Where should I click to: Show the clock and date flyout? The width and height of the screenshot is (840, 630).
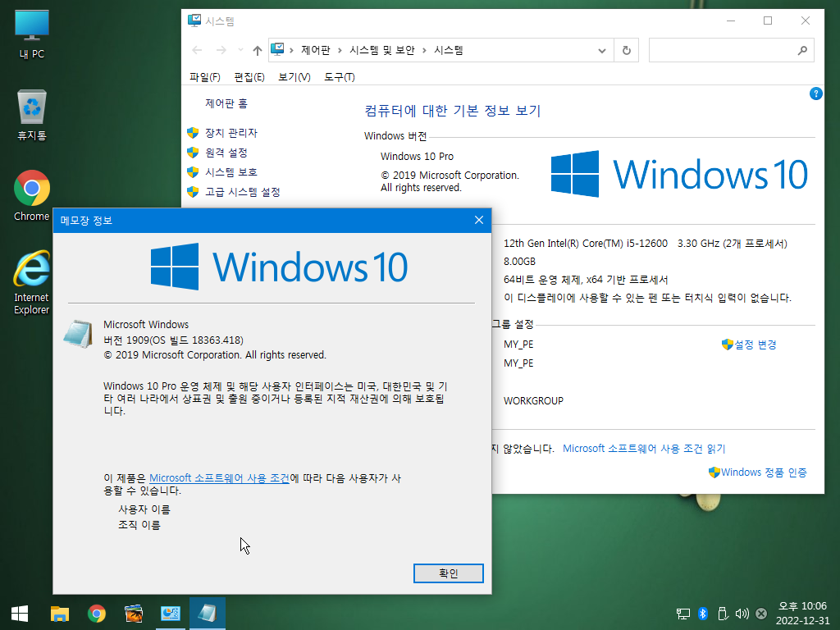(802, 614)
